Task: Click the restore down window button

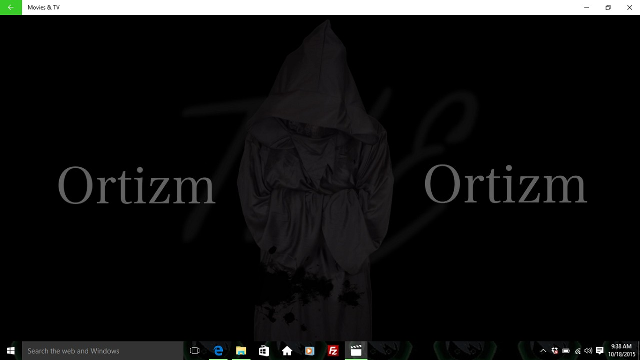Action: tap(608, 7)
